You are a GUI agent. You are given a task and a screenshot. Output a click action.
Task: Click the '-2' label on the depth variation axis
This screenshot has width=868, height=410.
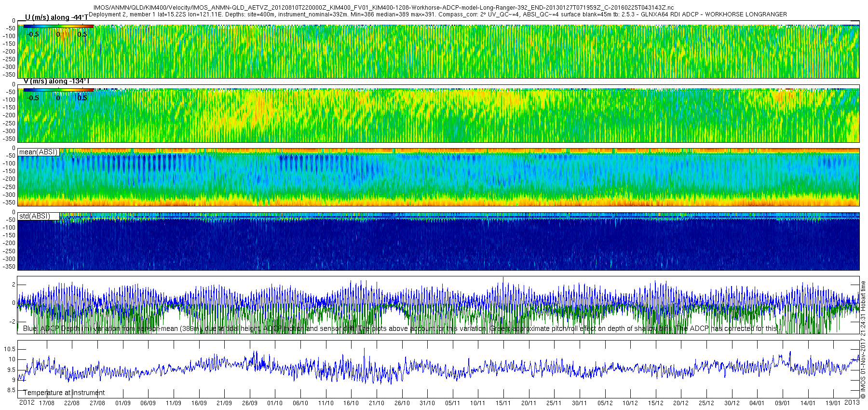(13, 322)
